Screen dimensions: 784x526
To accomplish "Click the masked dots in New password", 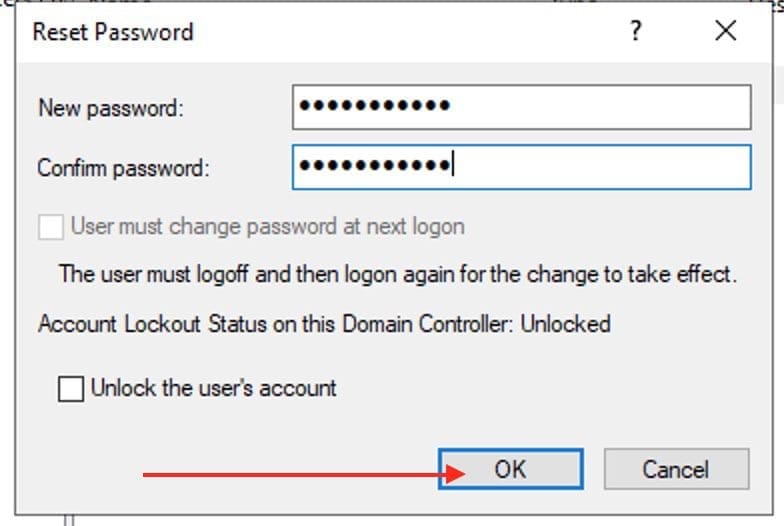I will click(x=375, y=106).
